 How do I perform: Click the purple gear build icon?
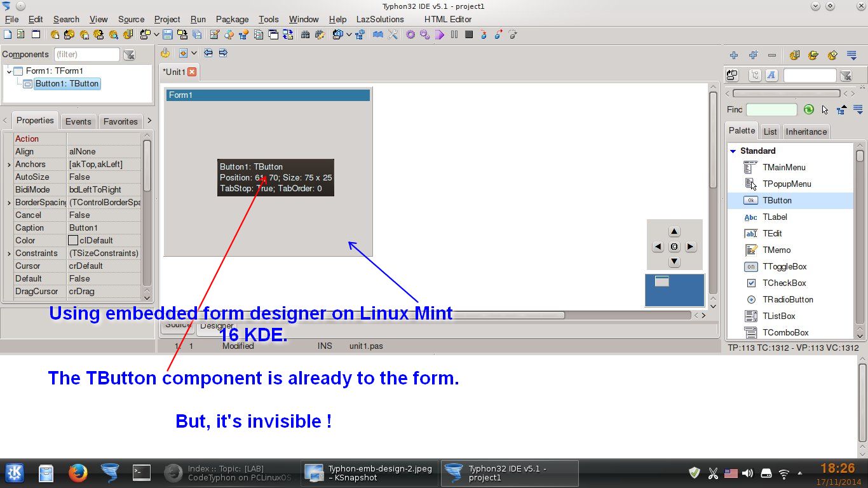tap(410, 34)
